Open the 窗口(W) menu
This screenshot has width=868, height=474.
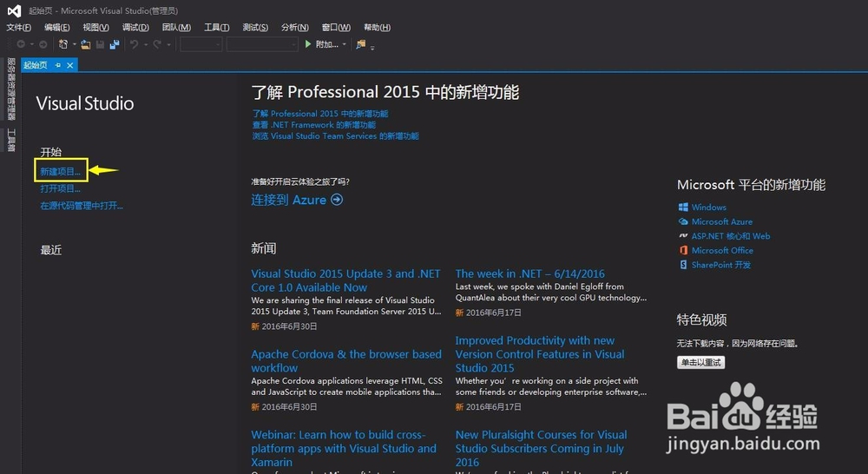pos(335,27)
